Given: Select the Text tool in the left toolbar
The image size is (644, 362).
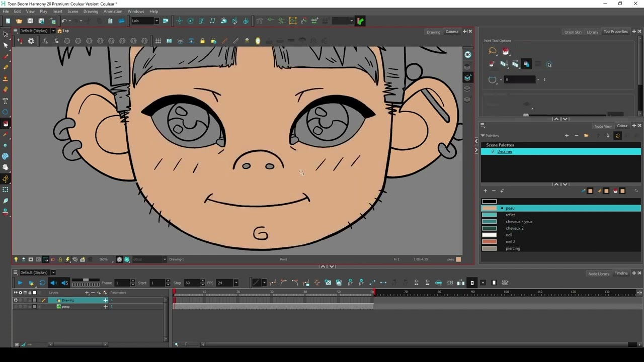Looking at the screenshot, I should [x=6, y=101].
